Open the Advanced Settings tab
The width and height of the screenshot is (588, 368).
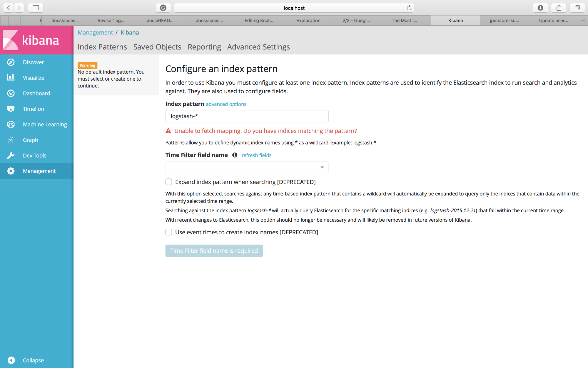pyautogui.click(x=258, y=47)
